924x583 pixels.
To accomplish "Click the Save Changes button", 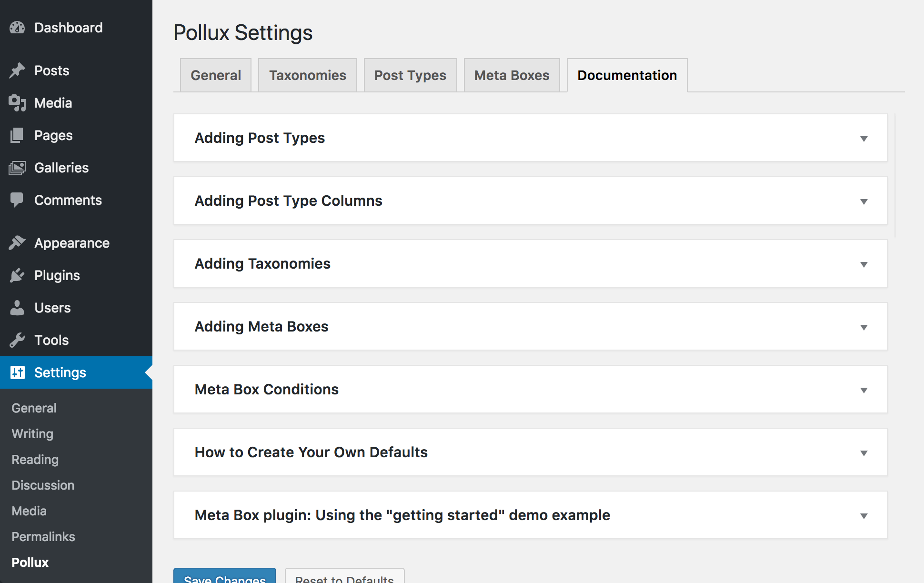I will tap(225, 576).
